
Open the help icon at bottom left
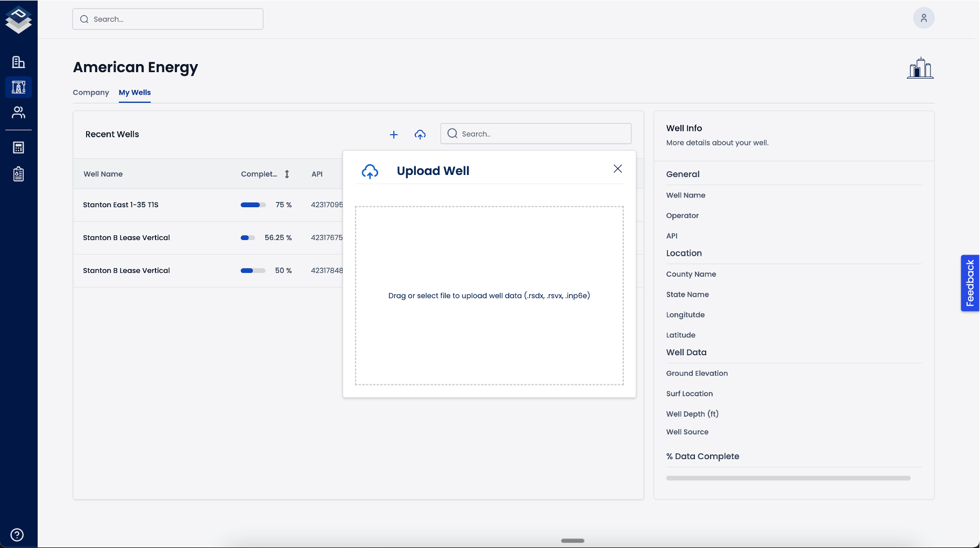pyautogui.click(x=17, y=535)
